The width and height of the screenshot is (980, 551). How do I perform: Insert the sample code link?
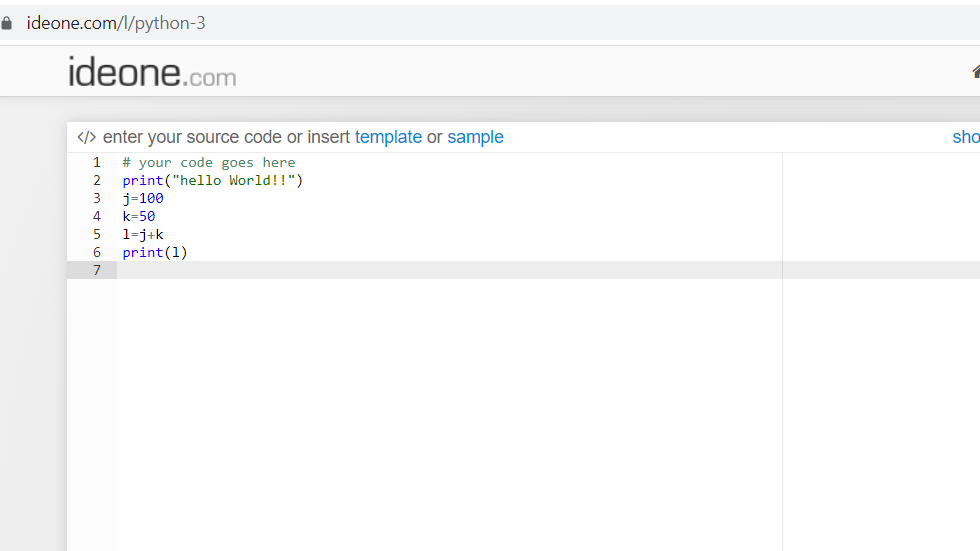click(475, 137)
